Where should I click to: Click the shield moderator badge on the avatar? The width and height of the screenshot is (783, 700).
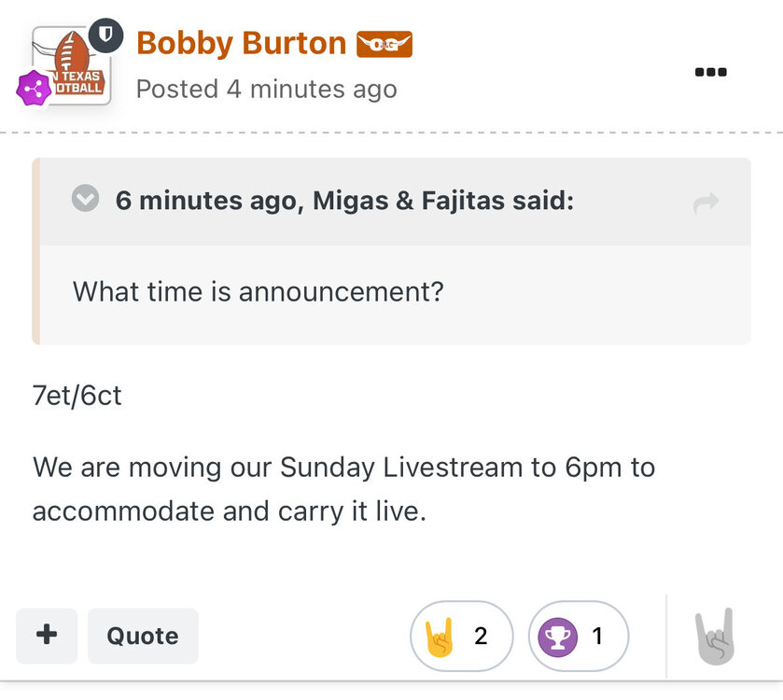coord(111,35)
